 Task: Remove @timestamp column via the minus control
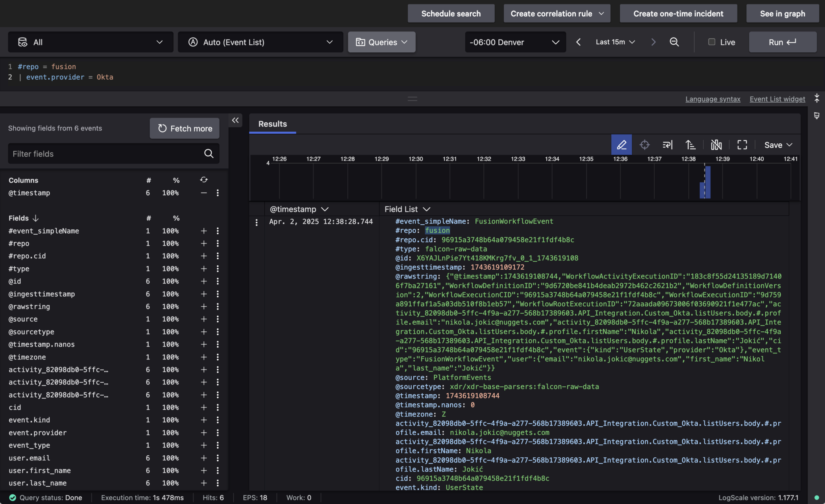tap(203, 193)
